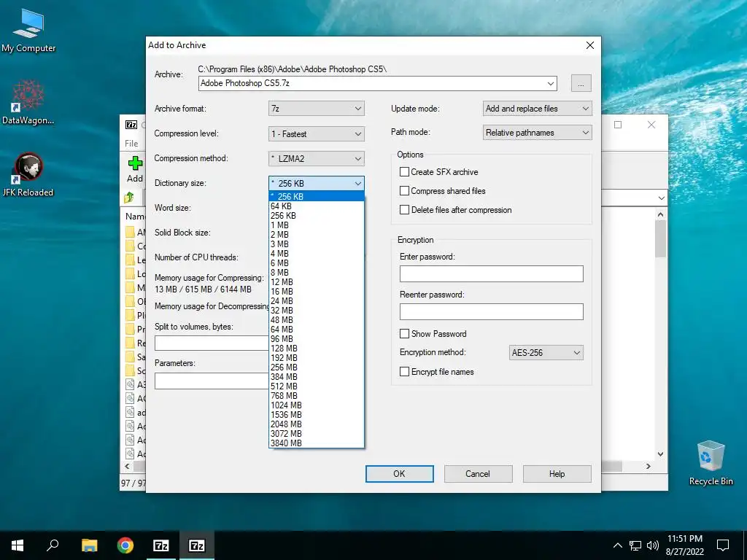The image size is (747, 560).
Task: Click Reenter password field
Action: coord(491,312)
